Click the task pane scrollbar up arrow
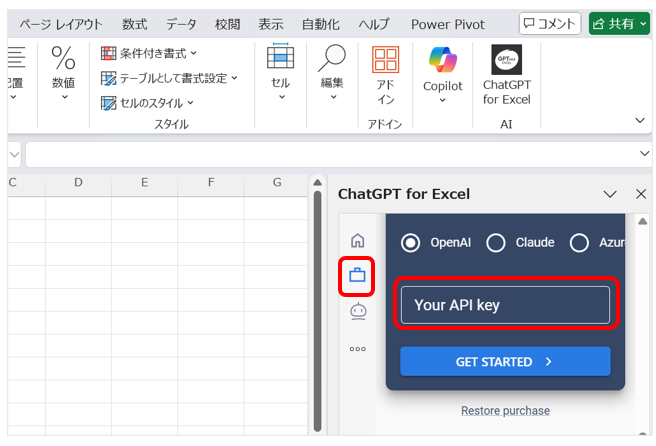This screenshot has height=446, width=656. coord(643,221)
